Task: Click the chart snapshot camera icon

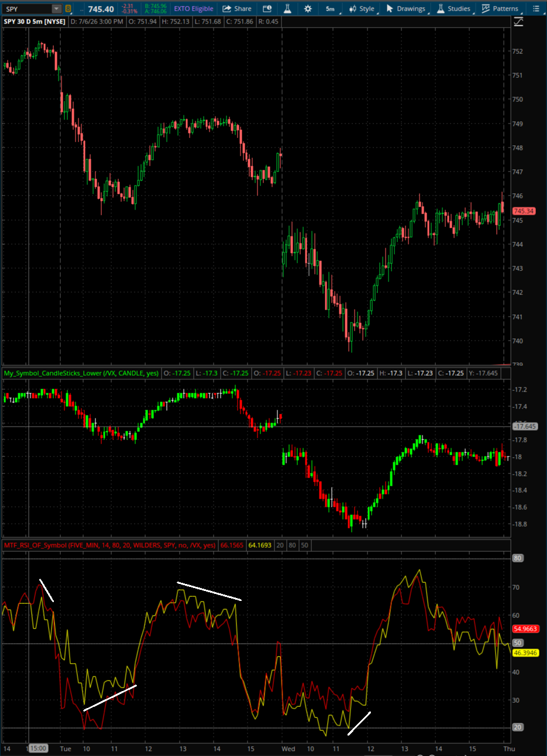Action: click(267, 9)
